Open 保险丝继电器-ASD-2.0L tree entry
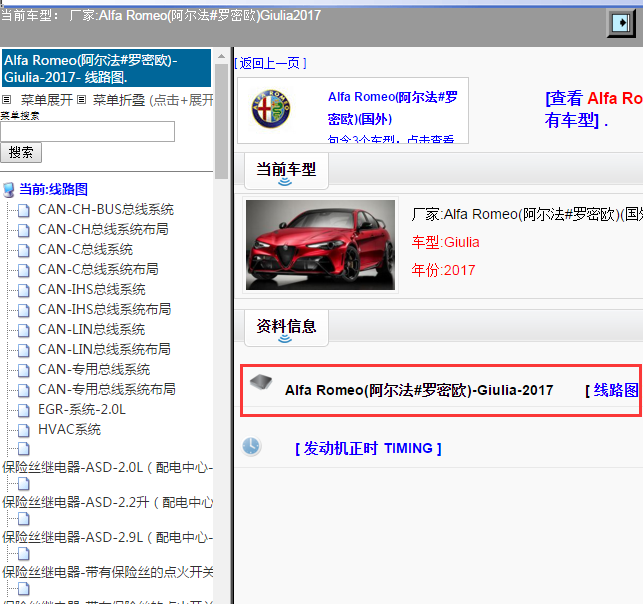Screen dimensions: 643x604 click(107, 467)
